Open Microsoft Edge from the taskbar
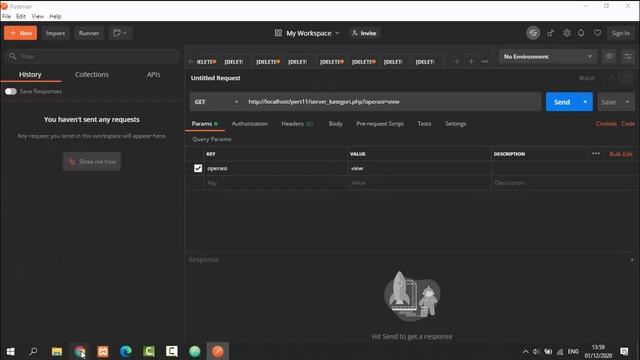The width and height of the screenshot is (640, 360). [x=126, y=351]
